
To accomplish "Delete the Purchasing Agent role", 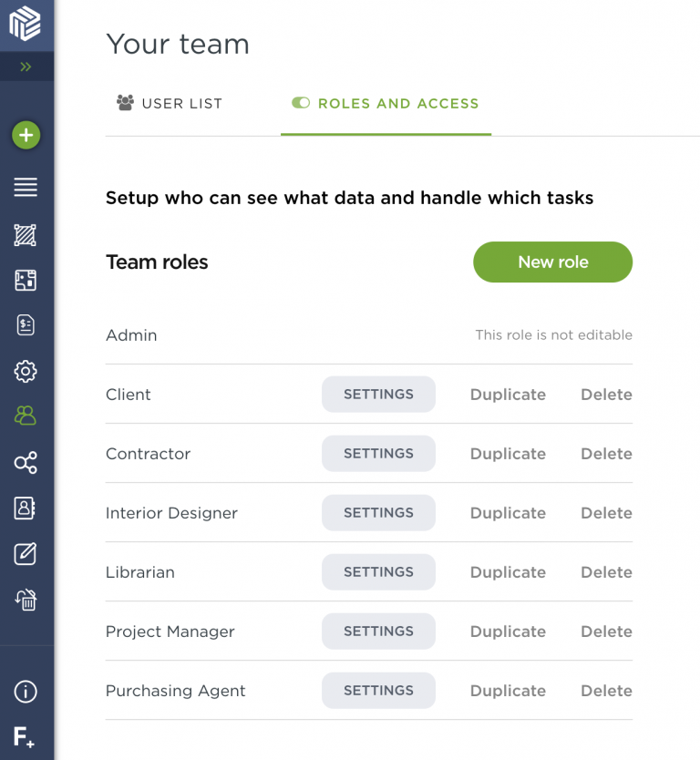I will tap(606, 691).
